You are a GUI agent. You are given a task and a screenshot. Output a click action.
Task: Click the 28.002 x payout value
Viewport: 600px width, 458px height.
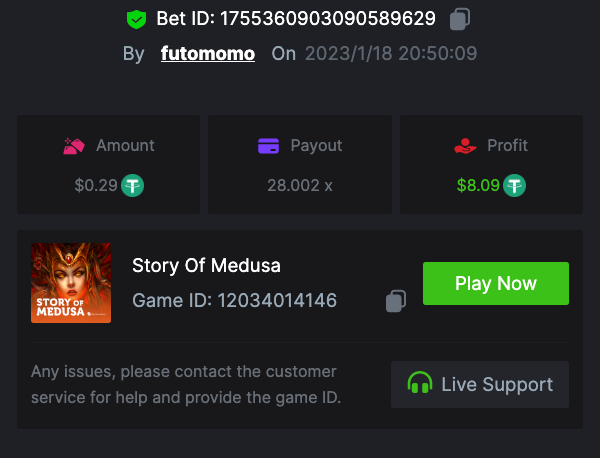tap(300, 185)
